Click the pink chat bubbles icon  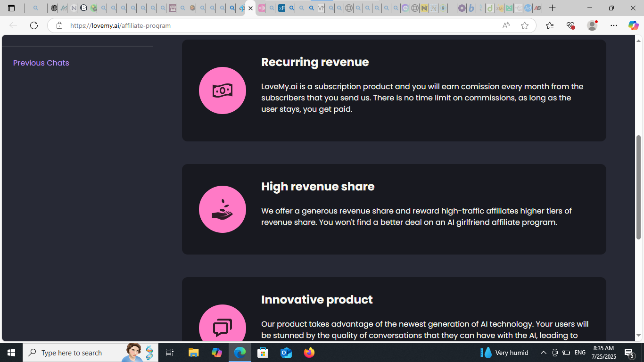pyautogui.click(x=223, y=323)
